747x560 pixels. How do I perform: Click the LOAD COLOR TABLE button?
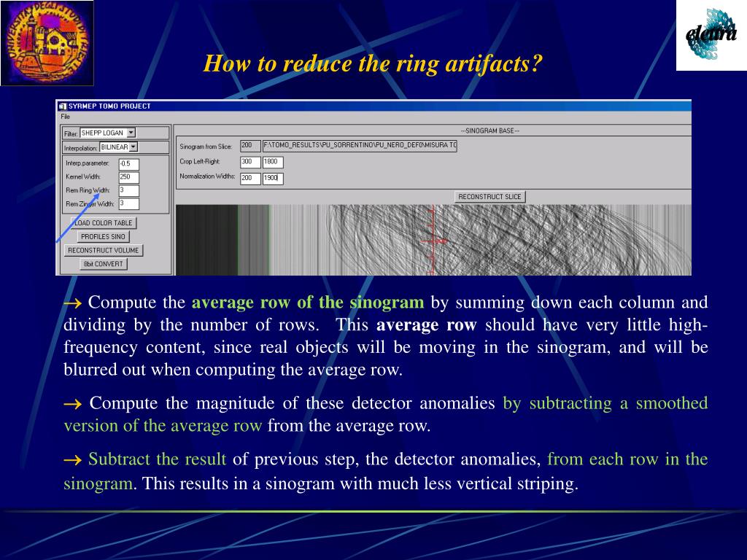pos(104,223)
